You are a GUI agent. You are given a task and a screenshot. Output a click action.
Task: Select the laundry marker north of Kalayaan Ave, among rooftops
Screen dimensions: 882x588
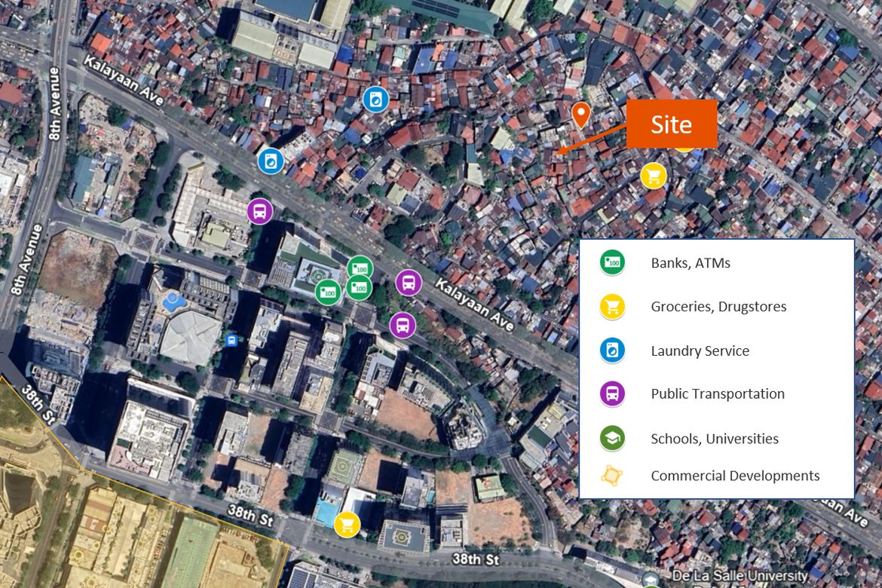coord(375,100)
